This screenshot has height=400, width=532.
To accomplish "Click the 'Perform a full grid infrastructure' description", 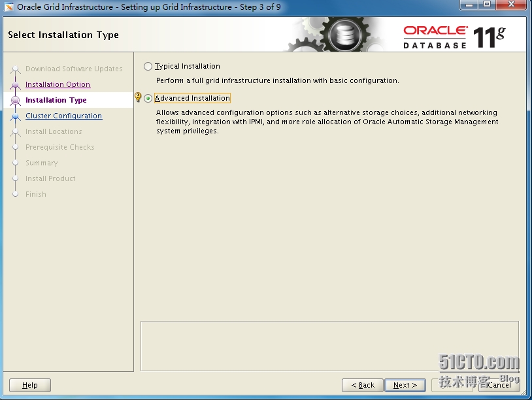I will coord(277,80).
